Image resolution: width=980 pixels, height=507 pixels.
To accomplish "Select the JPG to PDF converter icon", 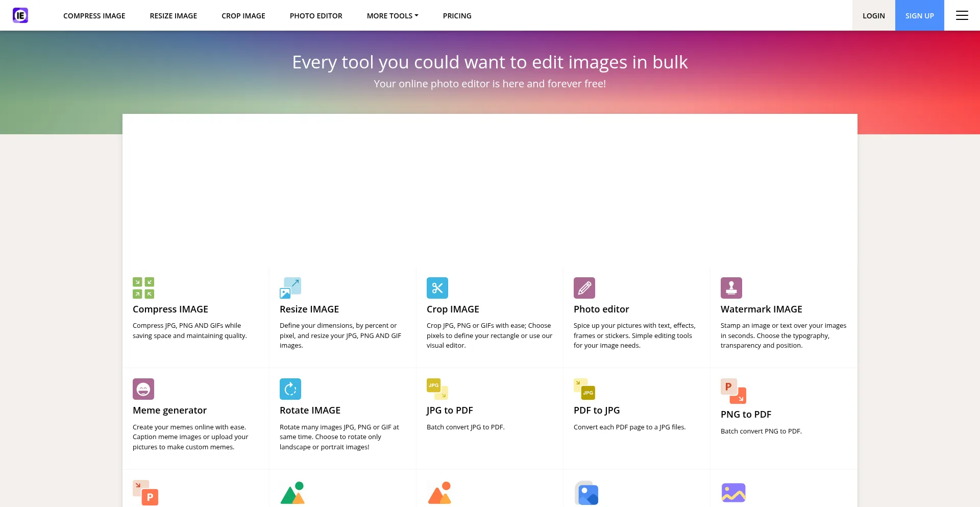I will click(437, 389).
